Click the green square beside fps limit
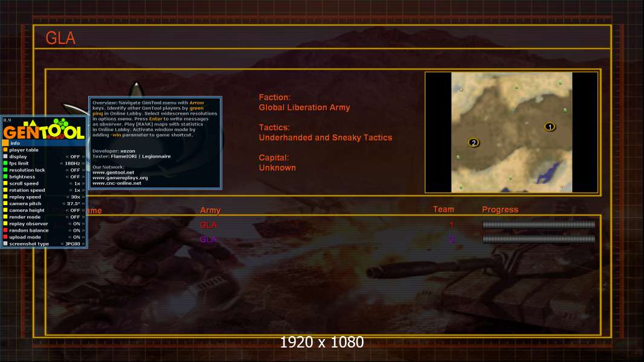 point(5,163)
